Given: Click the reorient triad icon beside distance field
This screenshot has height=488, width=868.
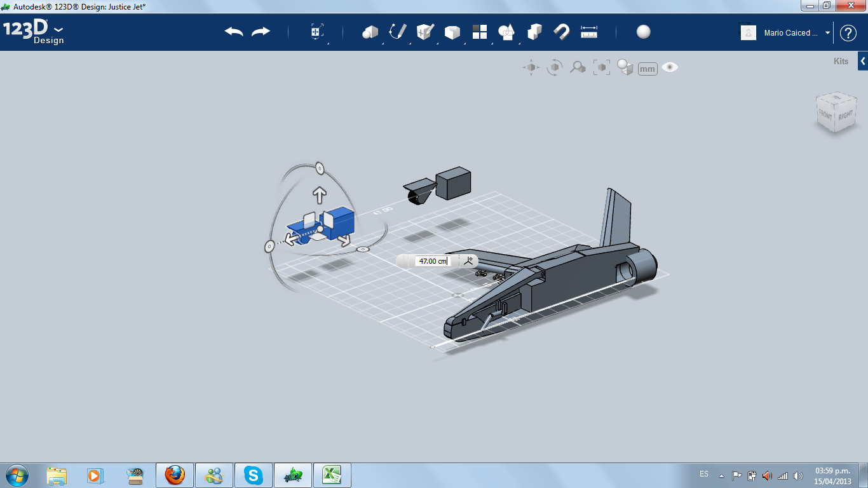Looking at the screenshot, I should pos(469,260).
